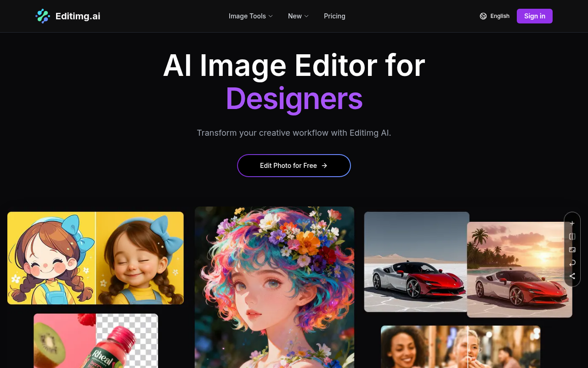This screenshot has width=588, height=368.
Task: Click the undo arrow icon in floating toolbar
Action: point(572,263)
